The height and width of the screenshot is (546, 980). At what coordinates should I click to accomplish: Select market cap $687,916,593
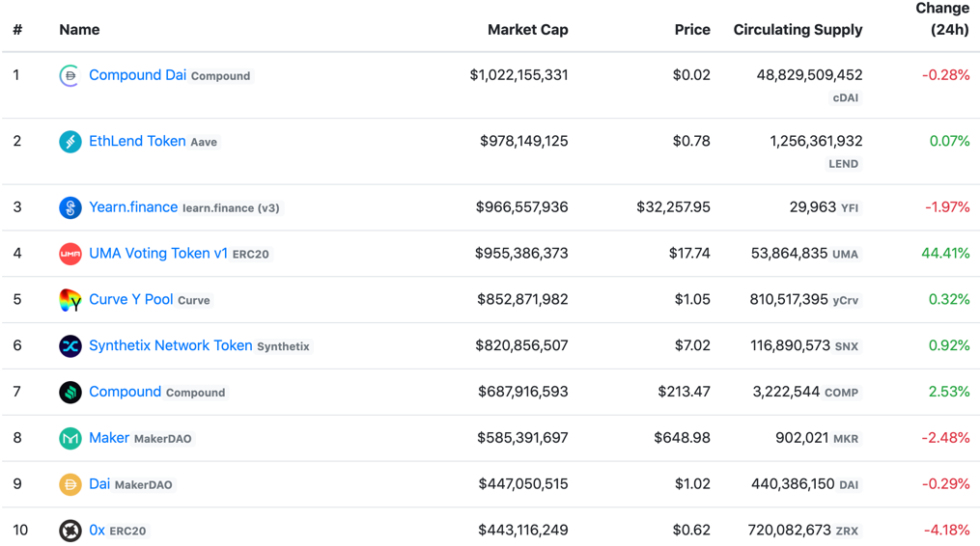523,393
